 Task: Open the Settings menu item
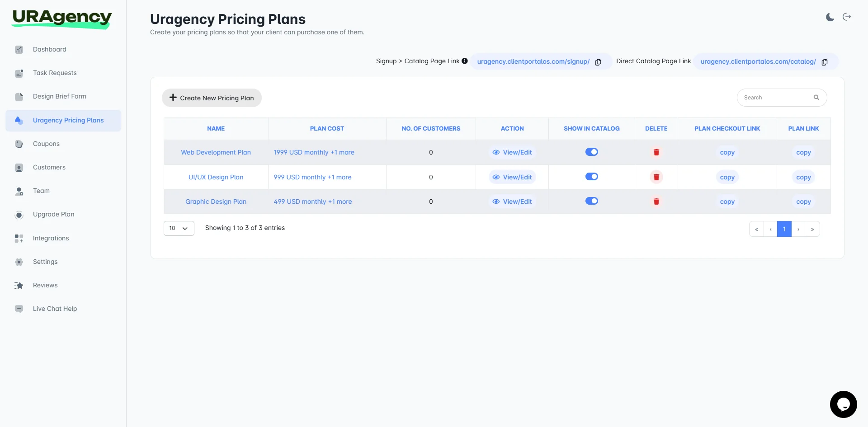click(x=45, y=262)
